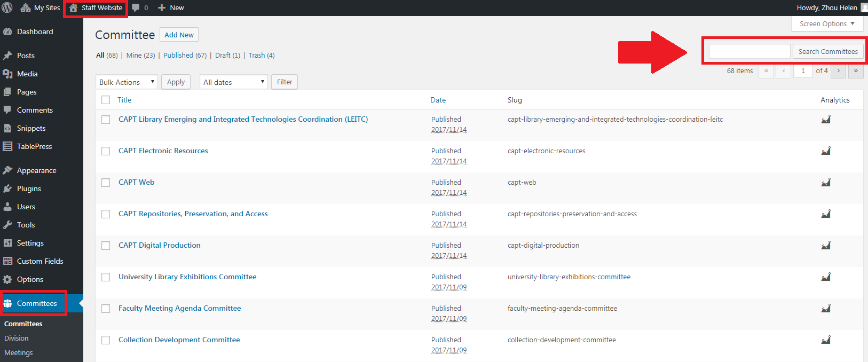This screenshot has width=868, height=362.
Task: Open the comments bubble icon in admin bar
Action: (x=136, y=7)
